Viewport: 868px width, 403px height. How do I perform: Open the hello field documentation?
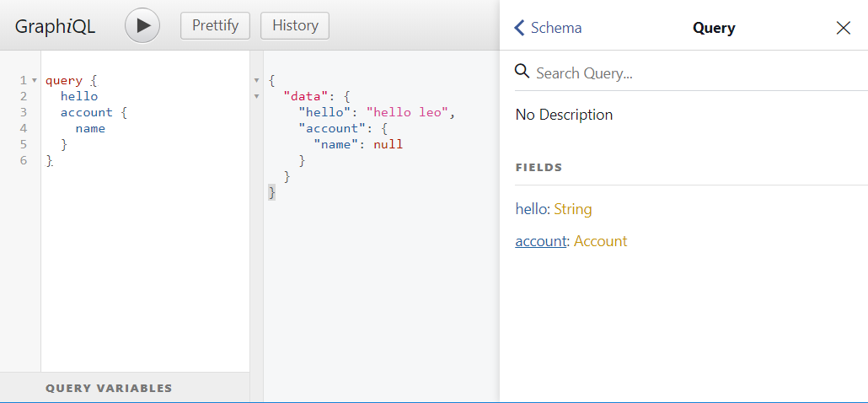pos(532,209)
